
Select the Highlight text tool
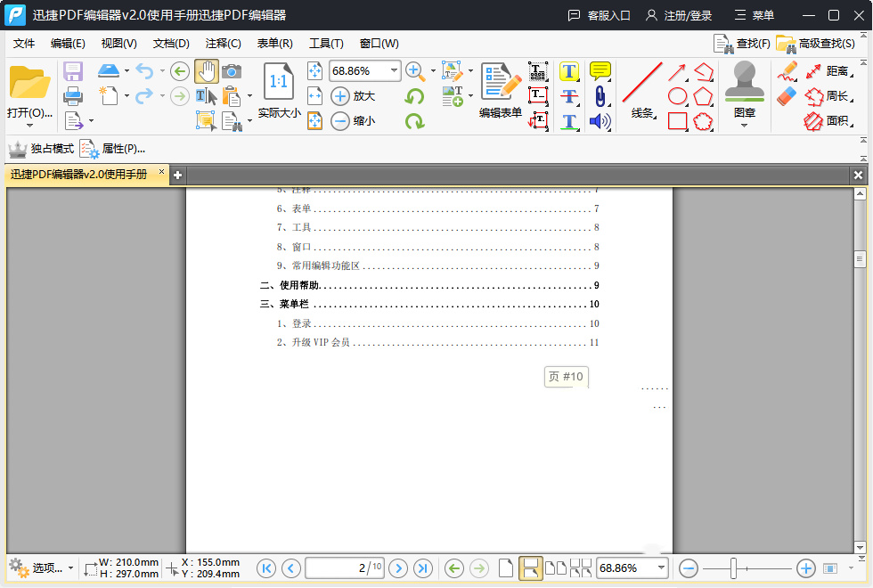point(569,71)
